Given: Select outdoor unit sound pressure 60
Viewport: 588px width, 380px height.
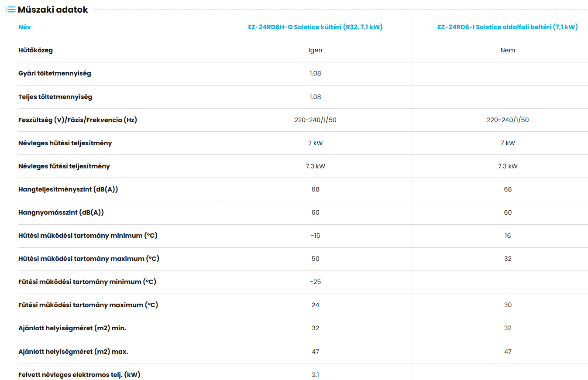Looking at the screenshot, I should (x=315, y=212).
